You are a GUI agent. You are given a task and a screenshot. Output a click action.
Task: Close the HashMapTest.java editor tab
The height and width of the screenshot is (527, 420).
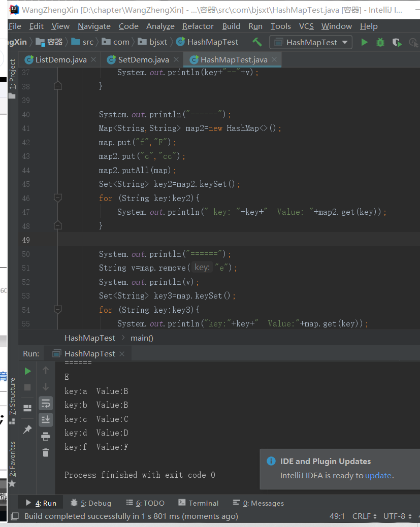tap(274, 59)
